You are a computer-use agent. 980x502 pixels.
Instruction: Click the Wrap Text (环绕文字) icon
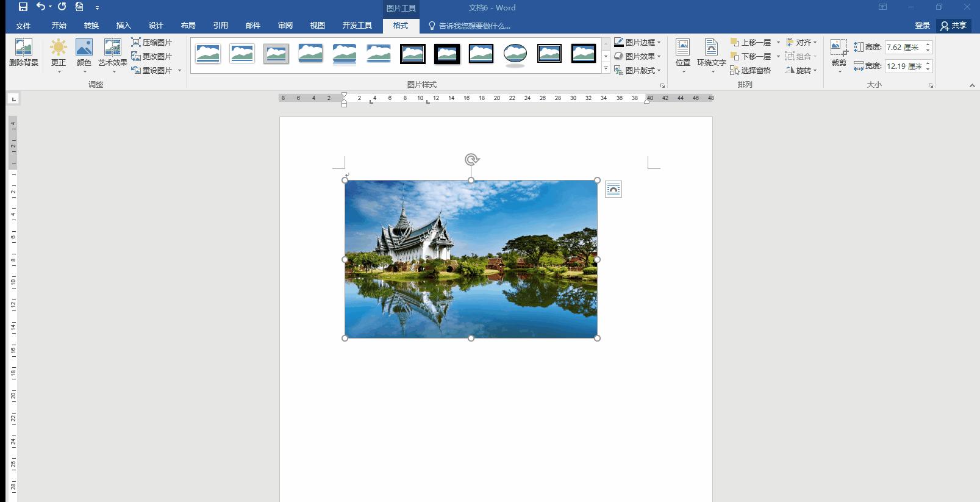click(711, 49)
